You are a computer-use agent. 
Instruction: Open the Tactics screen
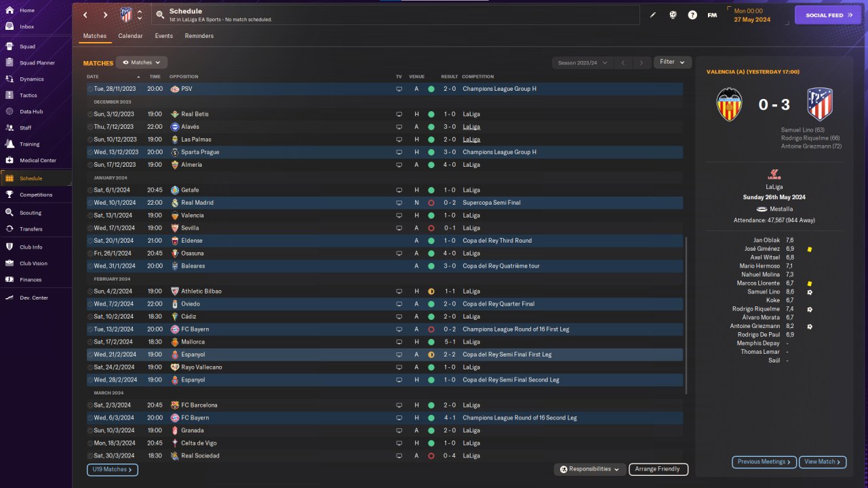(x=28, y=96)
